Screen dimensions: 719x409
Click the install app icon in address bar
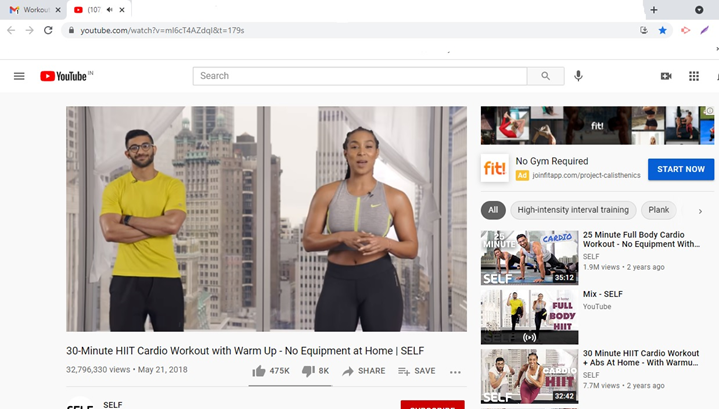pyautogui.click(x=644, y=30)
